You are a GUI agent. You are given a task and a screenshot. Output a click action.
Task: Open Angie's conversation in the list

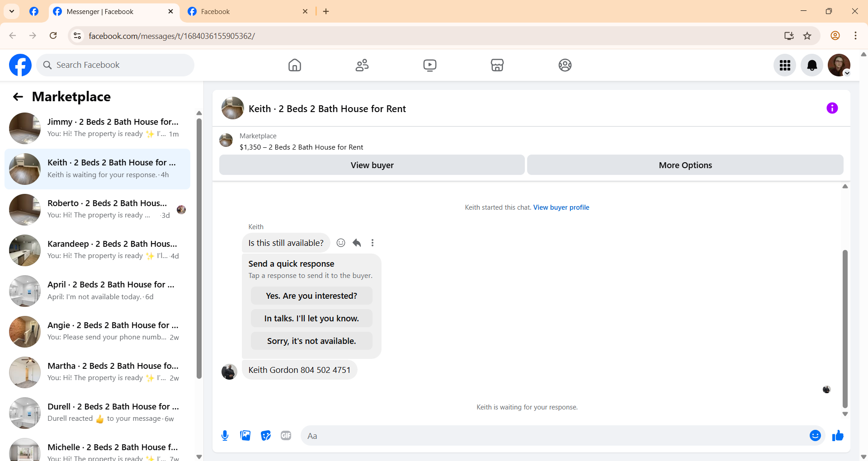pos(97,332)
